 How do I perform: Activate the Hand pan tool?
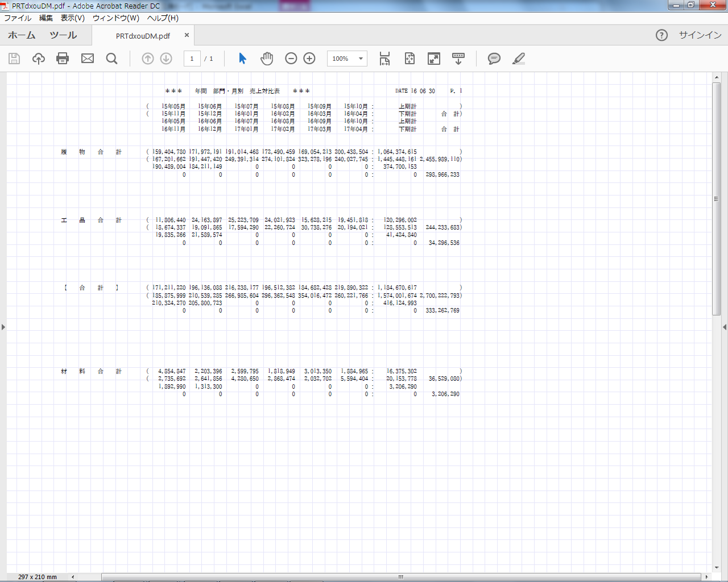[267, 59]
